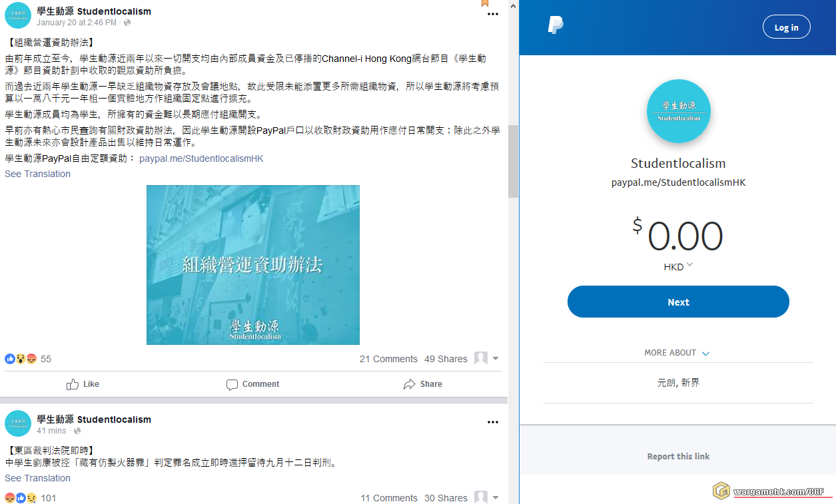Click See Translation under the first post

coord(37,174)
